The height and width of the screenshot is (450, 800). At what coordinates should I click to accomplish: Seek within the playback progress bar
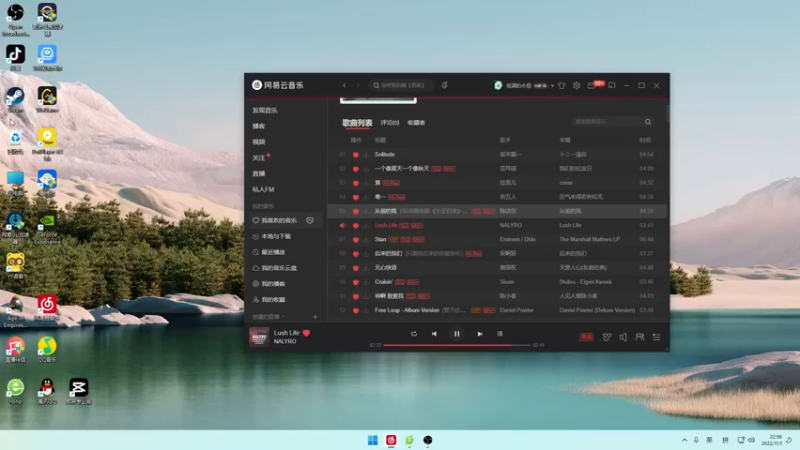(457, 345)
